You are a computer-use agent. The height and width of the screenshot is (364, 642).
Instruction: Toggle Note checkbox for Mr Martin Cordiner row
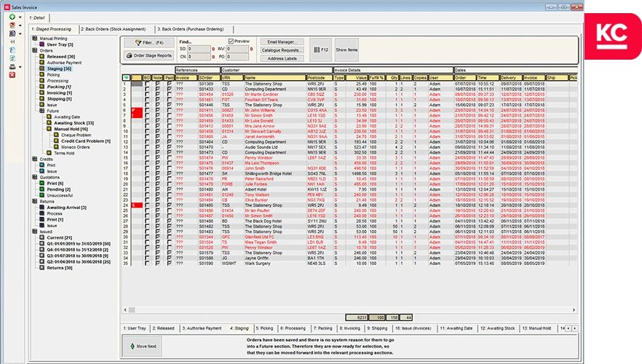click(158, 94)
